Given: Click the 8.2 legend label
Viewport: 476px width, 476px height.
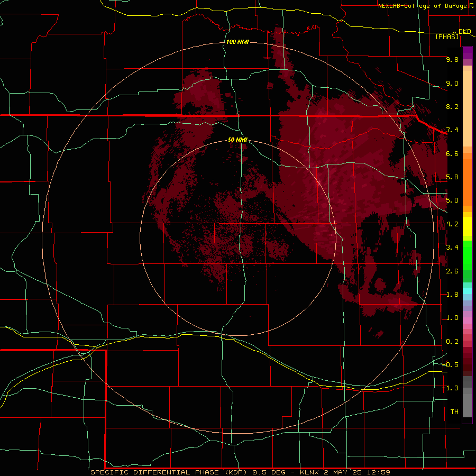Looking at the screenshot, I should [452, 106].
